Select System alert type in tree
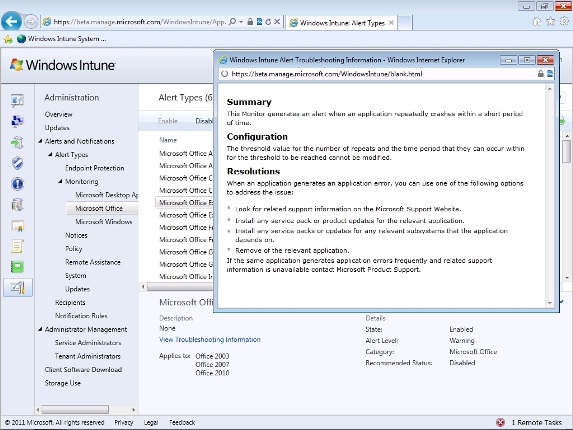 coord(76,275)
